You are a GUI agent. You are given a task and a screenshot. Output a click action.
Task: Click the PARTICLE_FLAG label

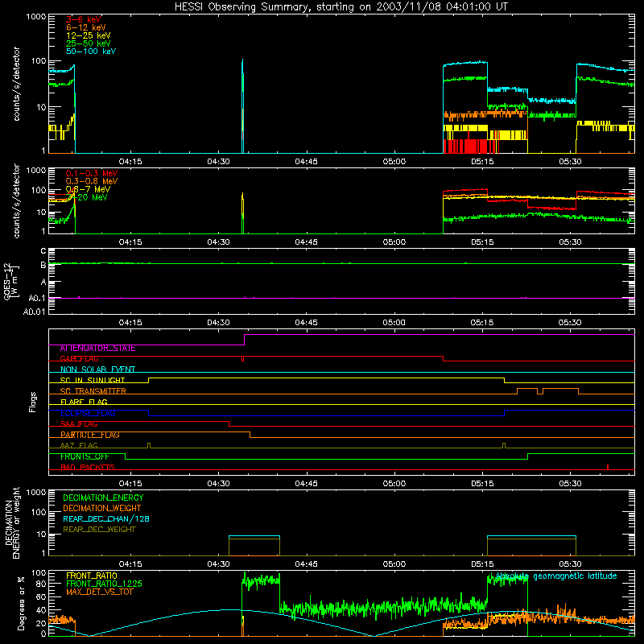90,435
